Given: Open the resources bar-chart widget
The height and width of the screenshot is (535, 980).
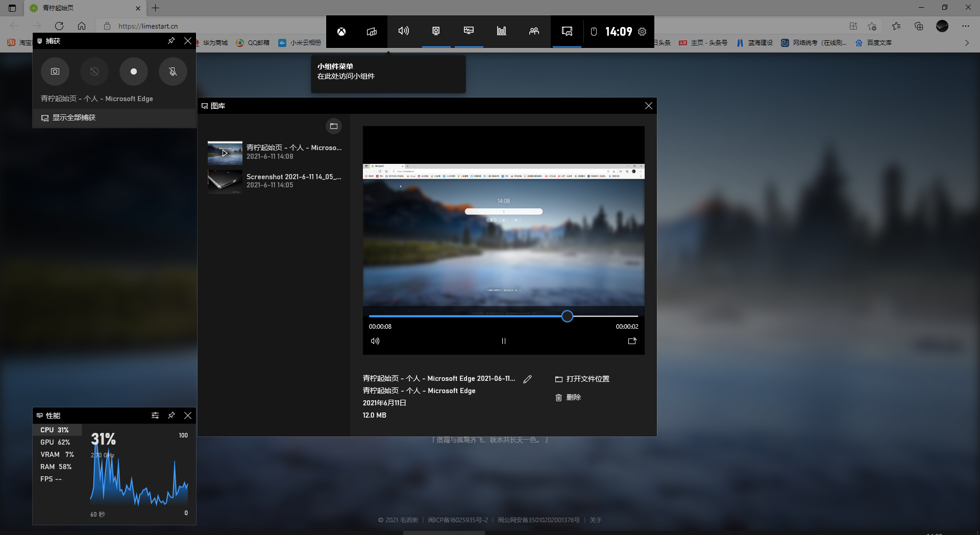Looking at the screenshot, I should tap(501, 31).
